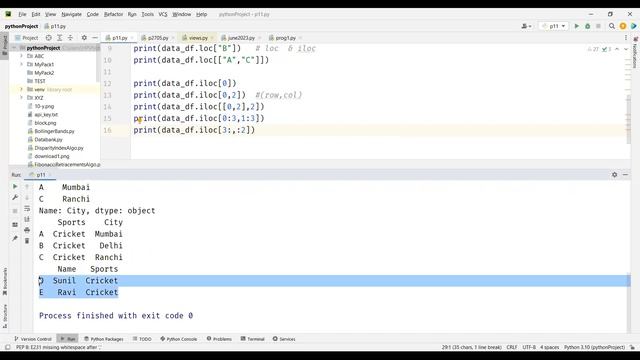The height and width of the screenshot is (360, 640).
Task: Open Terminal tool window
Action: tap(253, 339)
